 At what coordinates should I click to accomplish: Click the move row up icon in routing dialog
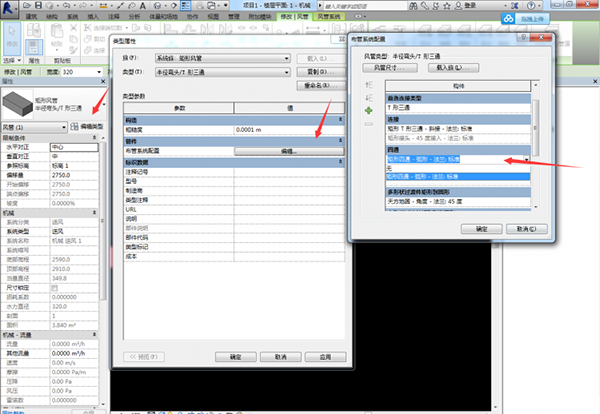click(x=368, y=85)
